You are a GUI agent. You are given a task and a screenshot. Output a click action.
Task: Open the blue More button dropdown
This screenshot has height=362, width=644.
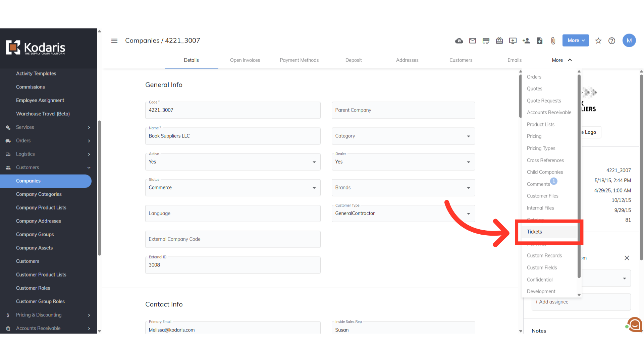(x=576, y=41)
